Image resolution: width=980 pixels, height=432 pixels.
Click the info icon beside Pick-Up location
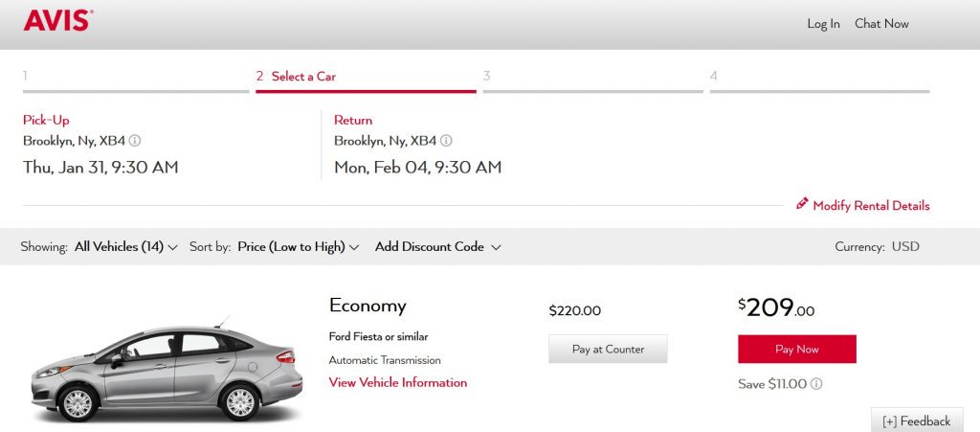pyautogui.click(x=135, y=141)
